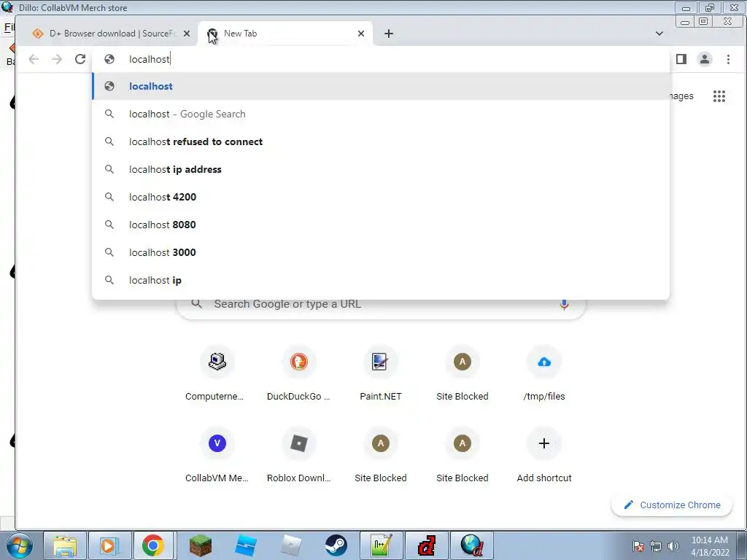The height and width of the screenshot is (560, 747).
Task: Close the New Tab tab
Action: (x=361, y=34)
